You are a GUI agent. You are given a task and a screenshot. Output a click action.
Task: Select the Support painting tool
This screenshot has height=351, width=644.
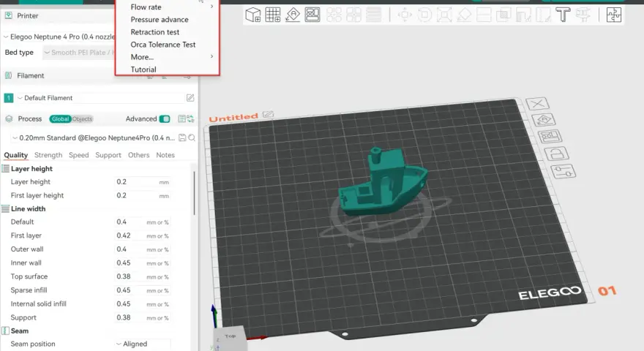[523, 15]
